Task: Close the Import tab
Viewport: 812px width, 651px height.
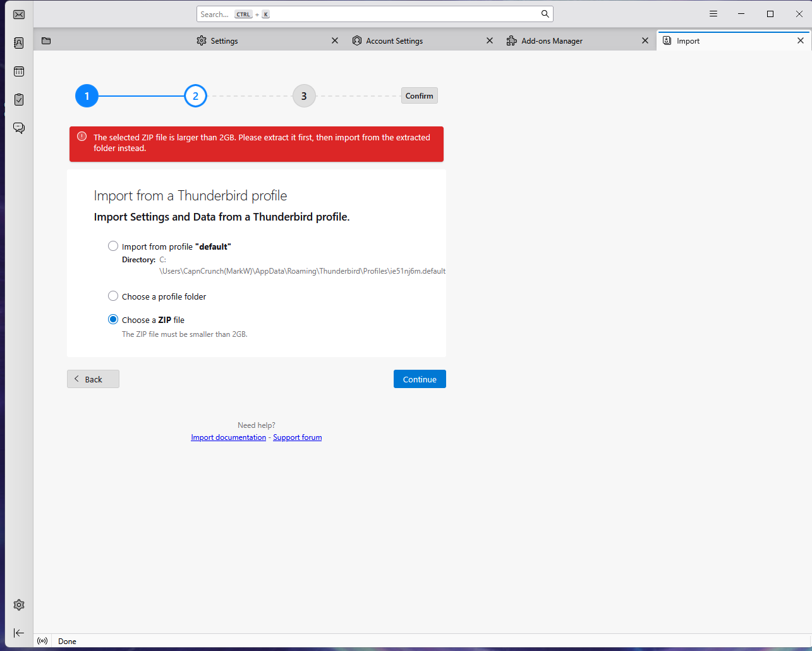Action: pyautogui.click(x=801, y=40)
